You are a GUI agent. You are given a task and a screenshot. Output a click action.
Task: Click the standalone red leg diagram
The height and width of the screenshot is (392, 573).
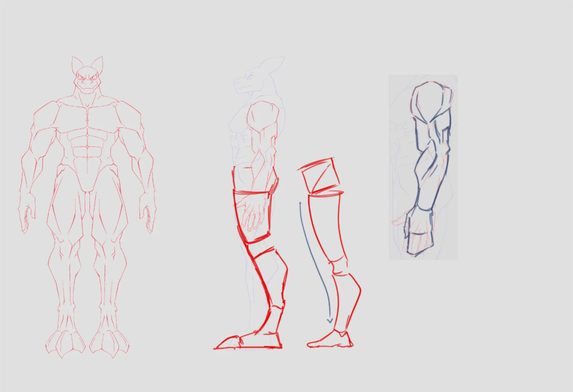(329, 253)
